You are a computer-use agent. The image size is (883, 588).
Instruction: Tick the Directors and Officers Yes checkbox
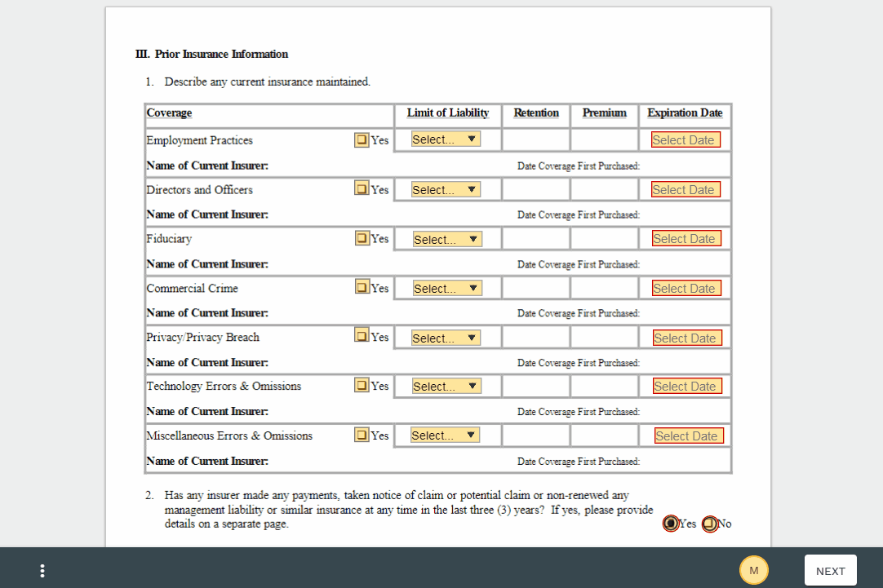[x=362, y=188]
